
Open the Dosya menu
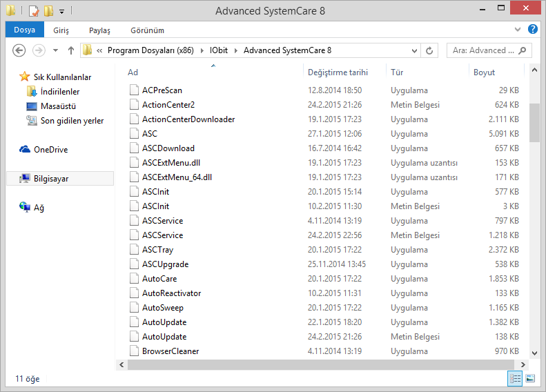point(24,30)
